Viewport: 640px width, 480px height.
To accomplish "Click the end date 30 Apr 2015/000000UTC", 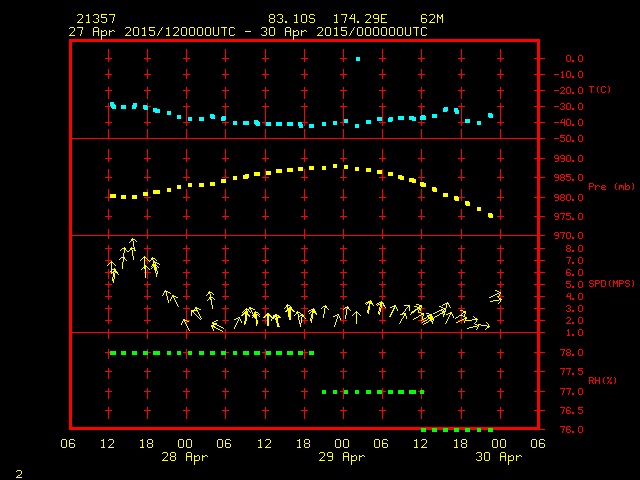I will 350,32.
